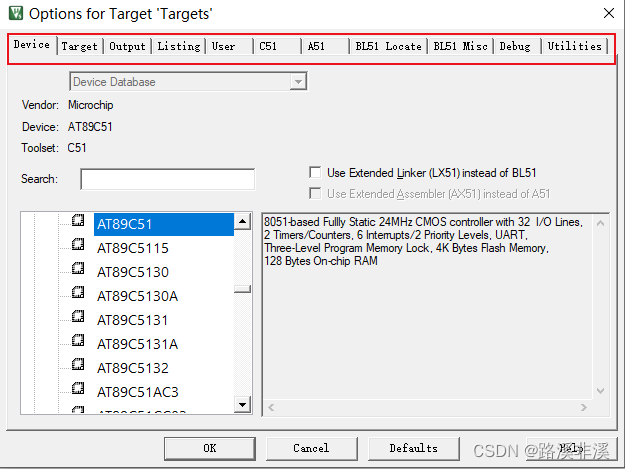Select AT89C5130A in the device list

pos(138,296)
